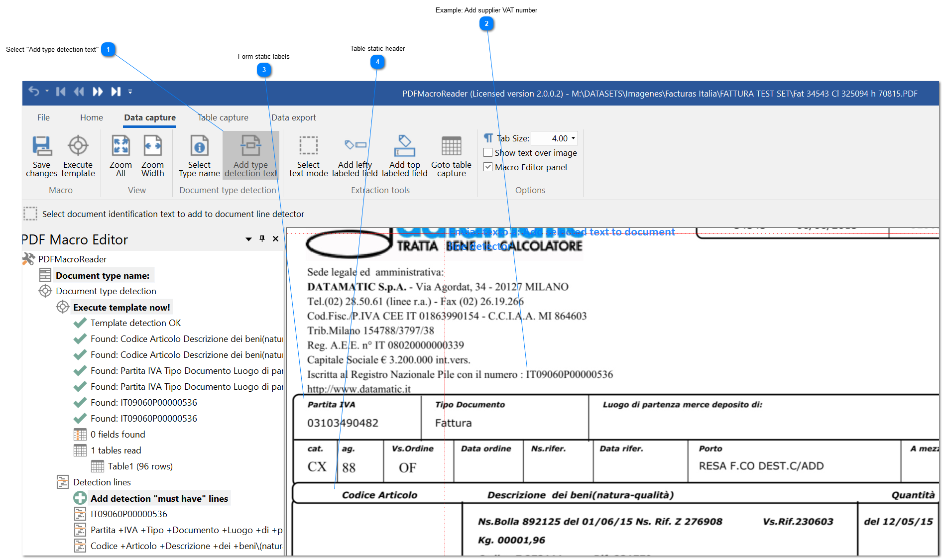Open the PDF Macro Editor panel menu chevron

click(x=248, y=239)
